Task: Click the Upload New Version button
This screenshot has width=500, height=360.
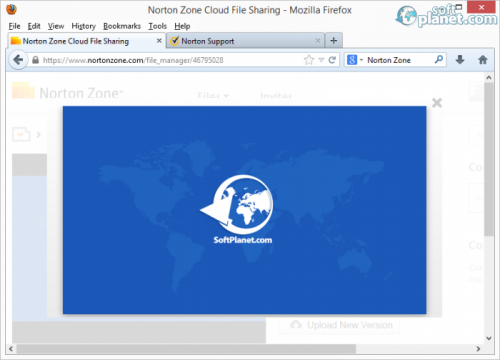Action: 339,325
